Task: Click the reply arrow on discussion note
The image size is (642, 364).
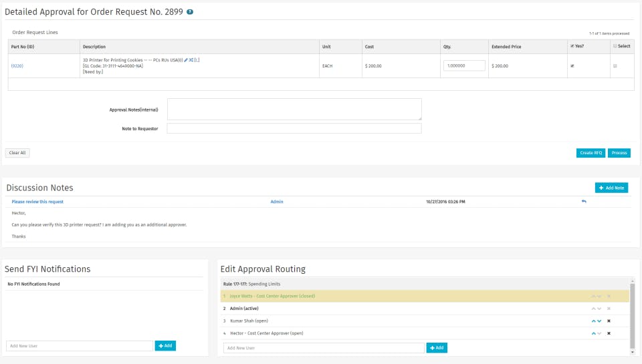Action: (x=584, y=201)
